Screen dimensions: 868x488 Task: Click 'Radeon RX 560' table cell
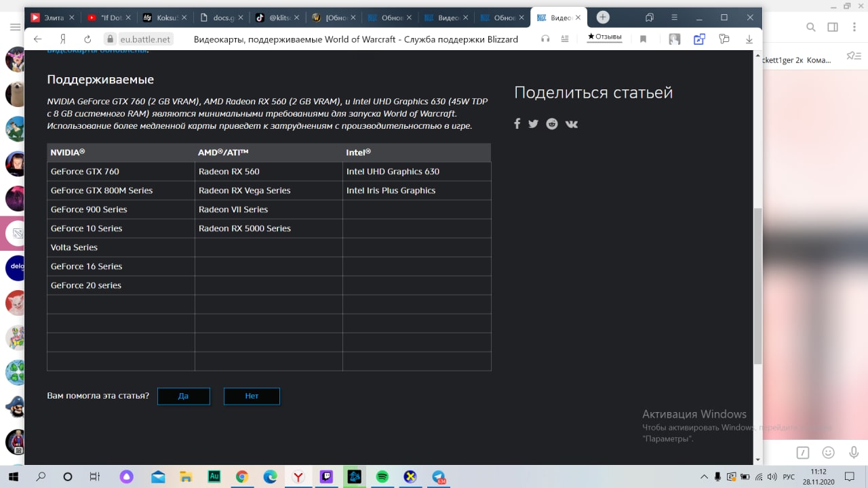(x=269, y=171)
